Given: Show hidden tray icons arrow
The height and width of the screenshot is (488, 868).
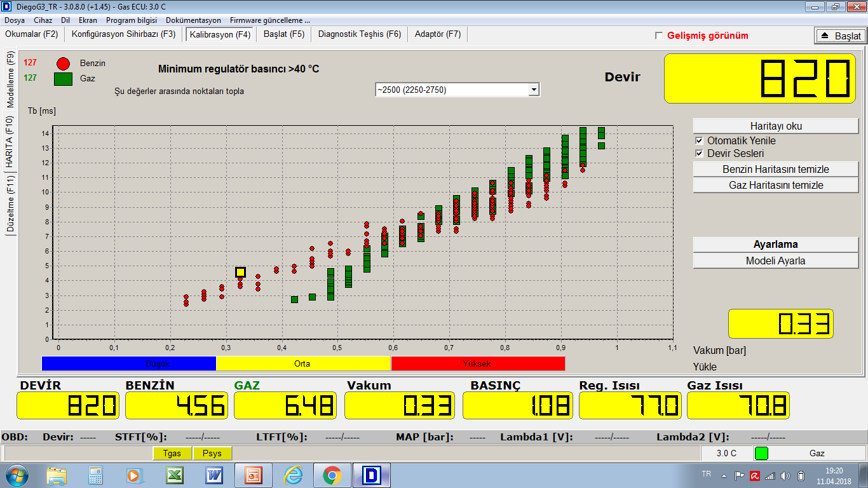Looking at the screenshot, I should 724,475.
